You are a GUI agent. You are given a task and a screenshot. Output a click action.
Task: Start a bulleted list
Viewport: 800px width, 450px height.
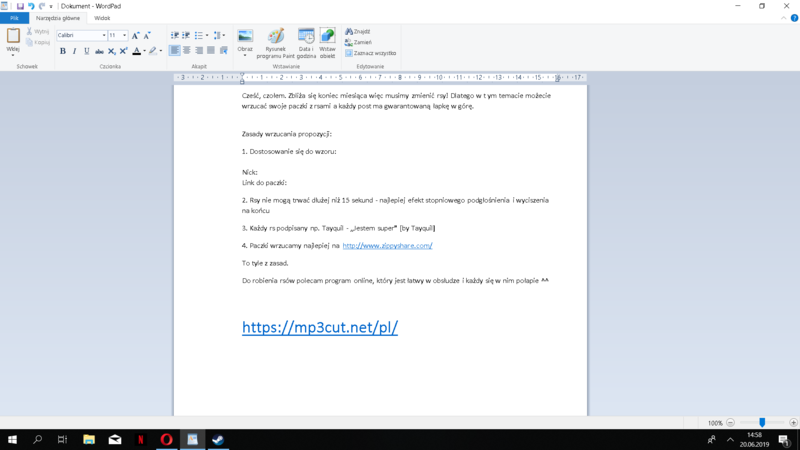click(x=198, y=35)
